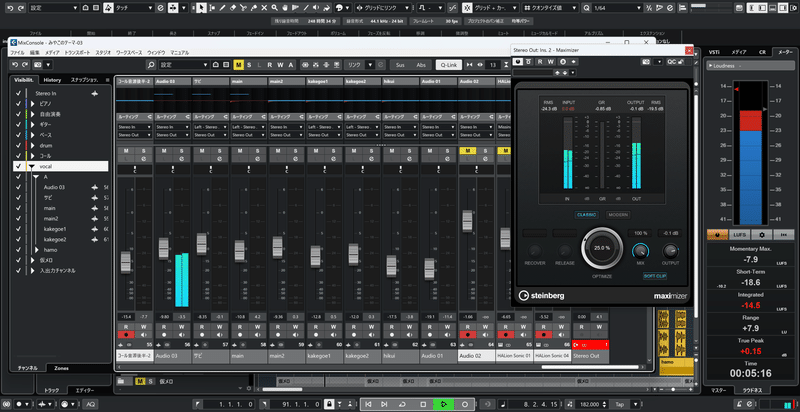
Task: Toggle visibility checkbox for vocal
Action: (18, 166)
